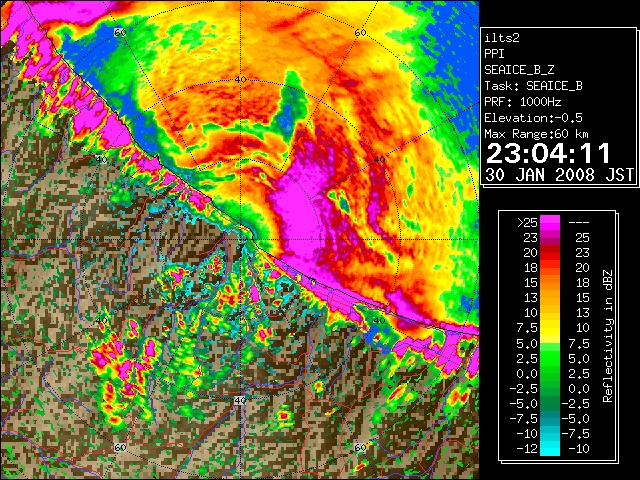Image resolution: width=640 pixels, height=480 pixels.
Task: Click the Max Range:60 km line
Action: [537, 134]
